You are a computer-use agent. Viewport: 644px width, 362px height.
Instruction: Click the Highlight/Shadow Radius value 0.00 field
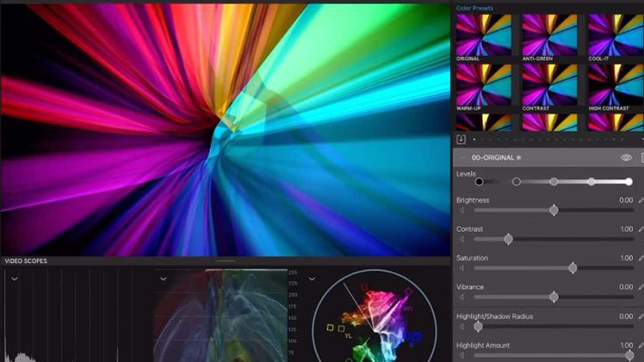[x=626, y=316]
